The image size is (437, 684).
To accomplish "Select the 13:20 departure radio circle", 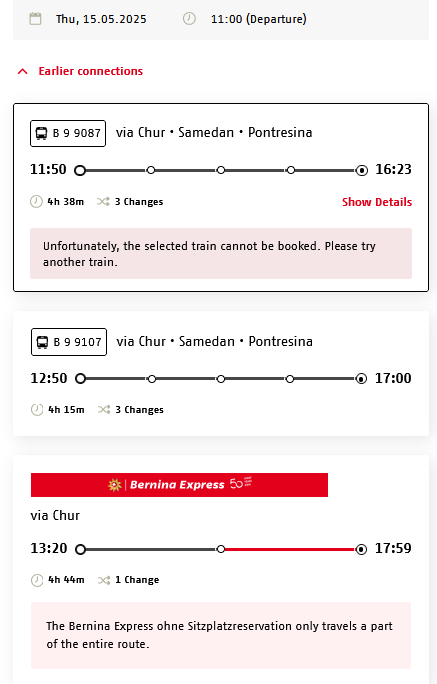I will pos(80,549).
